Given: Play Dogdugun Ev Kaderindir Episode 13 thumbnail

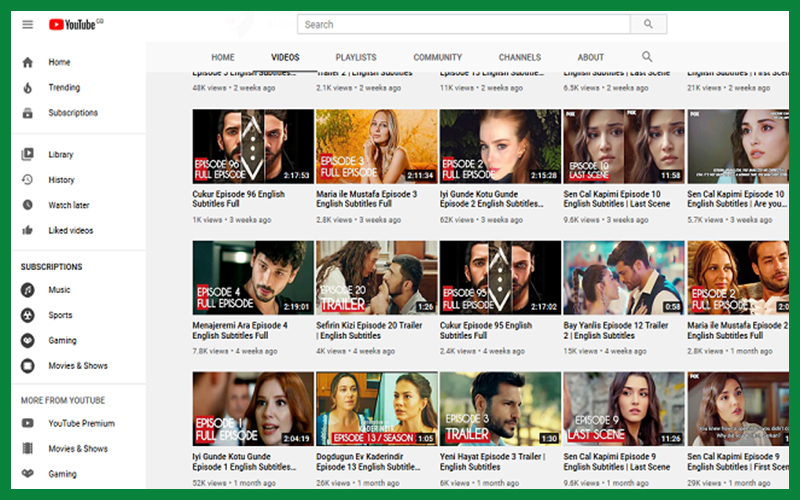Looking at the screenshot, I should (x=377, y=409).
